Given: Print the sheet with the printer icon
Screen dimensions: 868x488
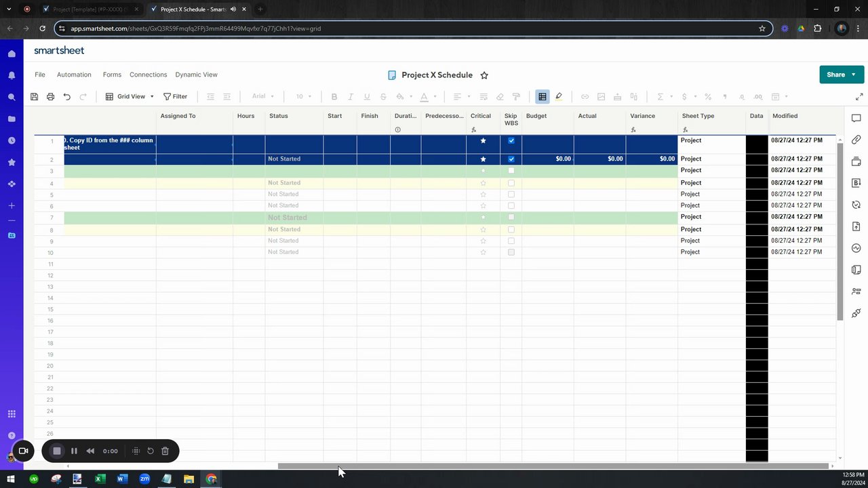Looking at the screenshot, I should 50,97.
